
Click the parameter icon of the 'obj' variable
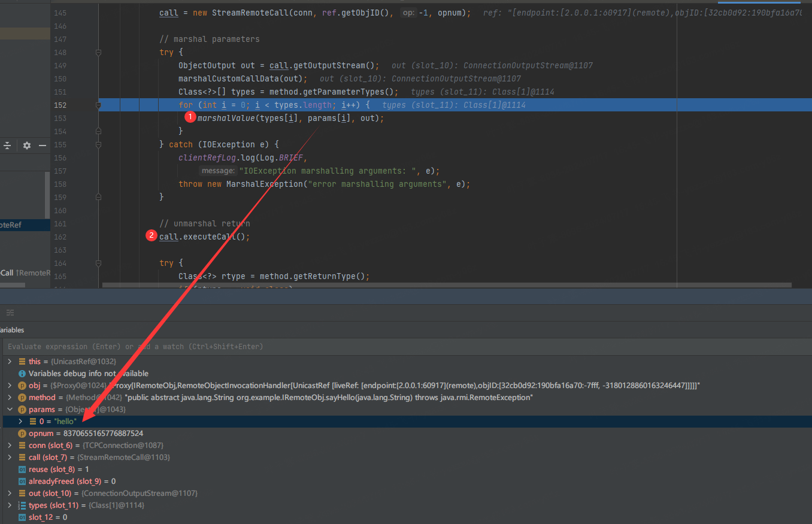pos(22,386)
